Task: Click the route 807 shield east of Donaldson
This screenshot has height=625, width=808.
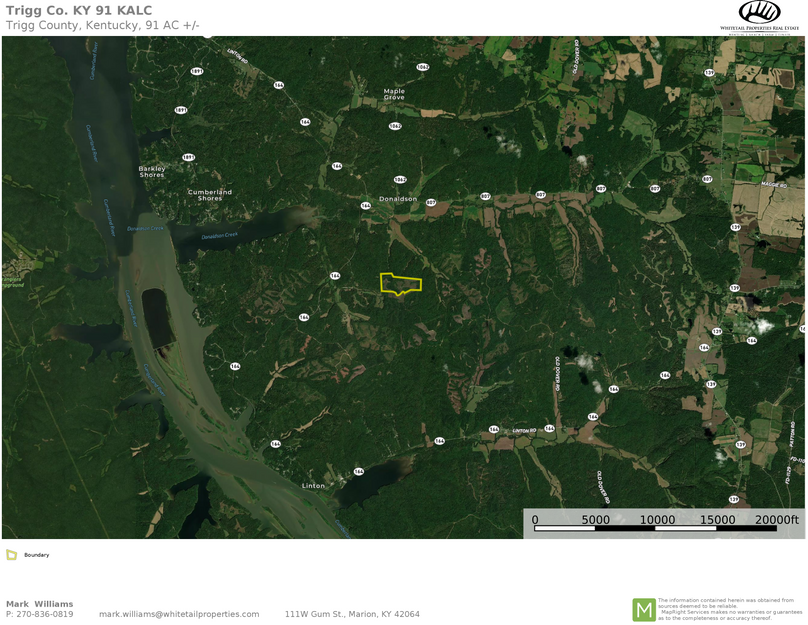Action: 431,202
